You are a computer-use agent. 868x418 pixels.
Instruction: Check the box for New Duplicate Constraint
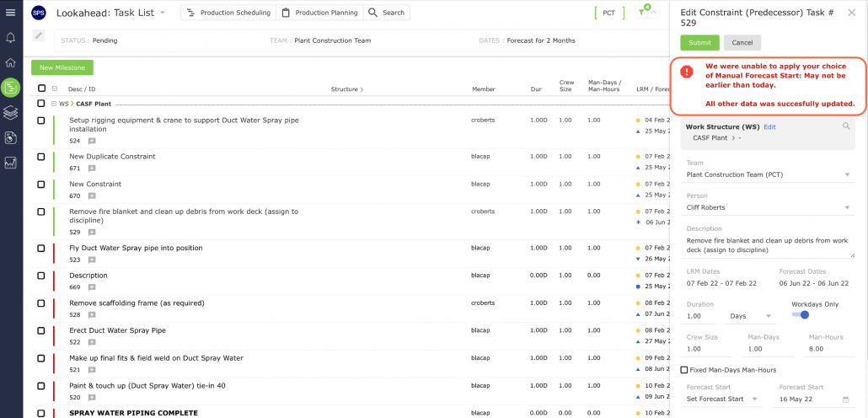(41, 157)
